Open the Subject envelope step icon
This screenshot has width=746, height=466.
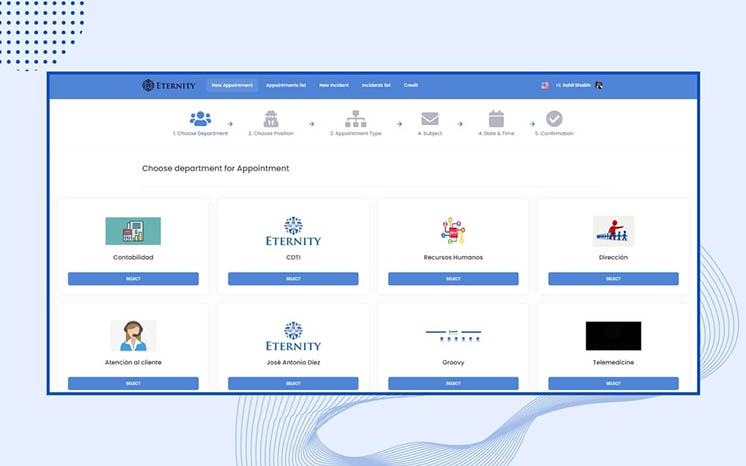pyautogui.click(x=430, y=119)
